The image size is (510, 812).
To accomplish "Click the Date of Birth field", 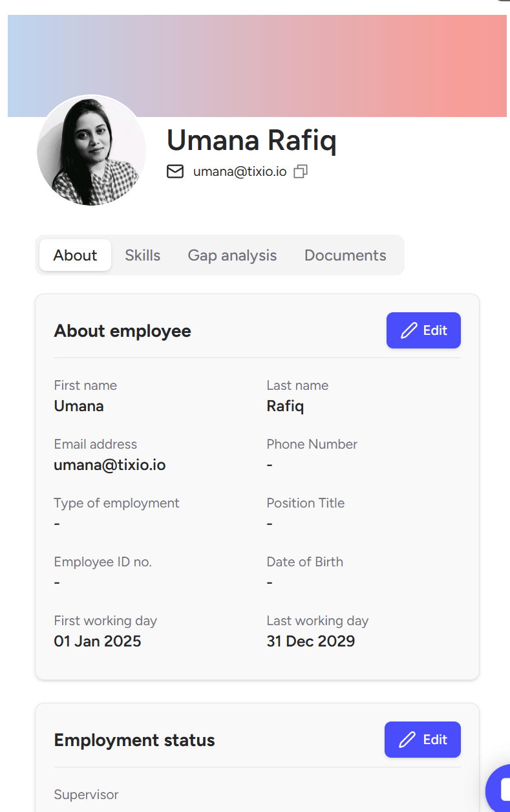I will click(305, 572).
